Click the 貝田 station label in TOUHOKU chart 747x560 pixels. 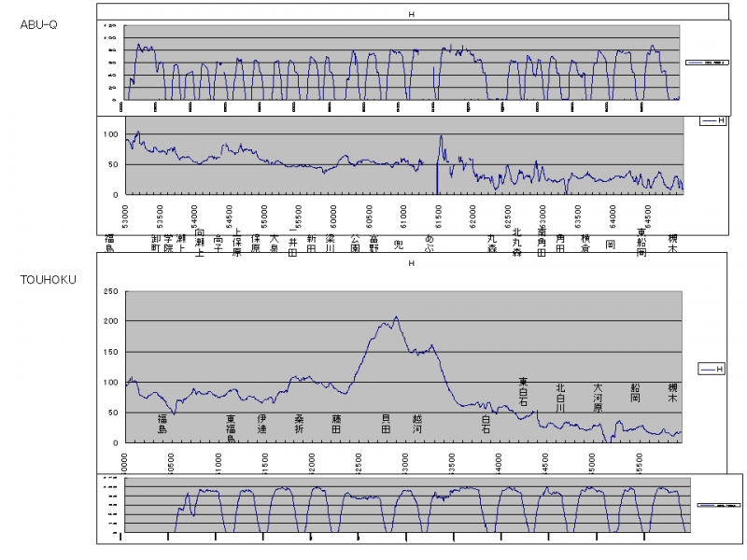(387, 423)
